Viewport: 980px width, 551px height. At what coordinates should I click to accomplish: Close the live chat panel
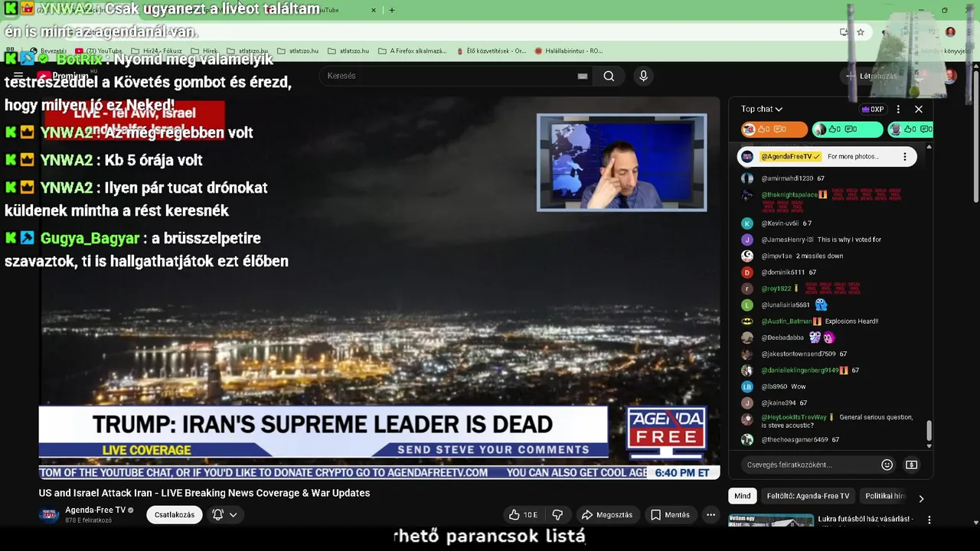919,109
